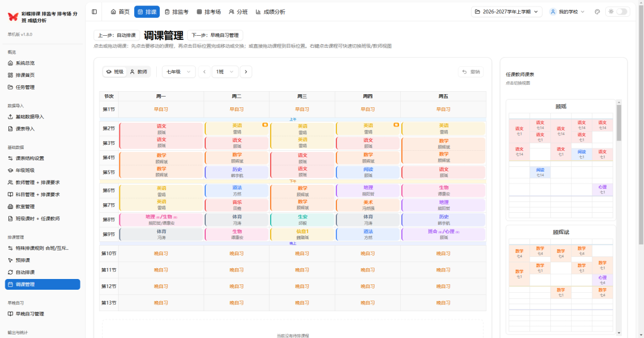Open 任务管理 in the sidebar
The image size is (644, 338).
click(43, 87)
